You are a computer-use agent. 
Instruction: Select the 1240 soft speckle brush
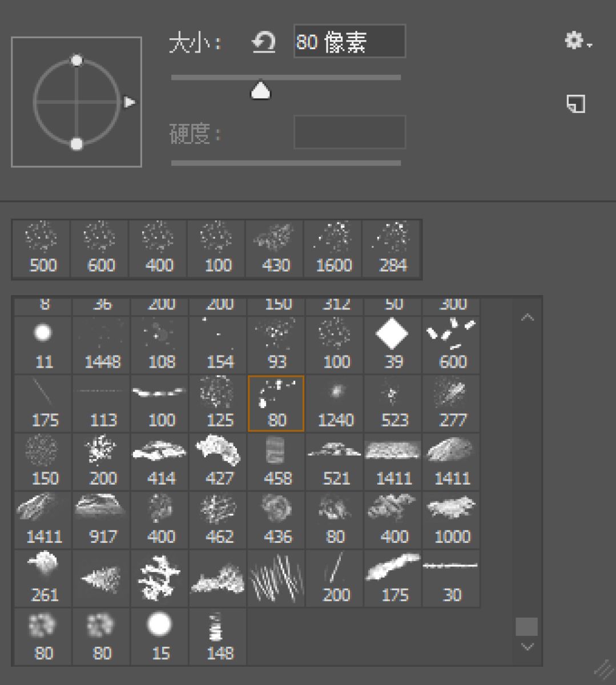pos(335,404)
